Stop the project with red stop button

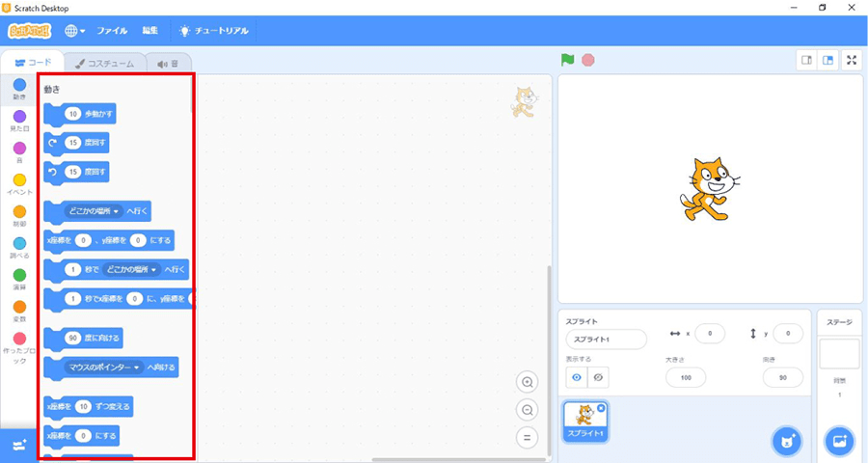pos(588,60)
